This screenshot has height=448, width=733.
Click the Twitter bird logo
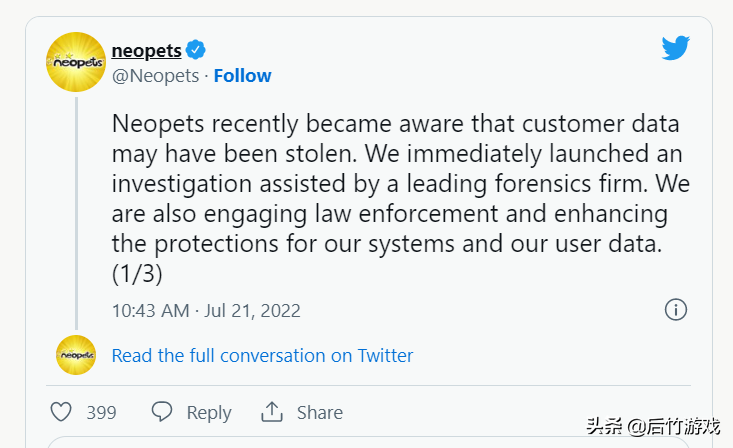(676, 48)
